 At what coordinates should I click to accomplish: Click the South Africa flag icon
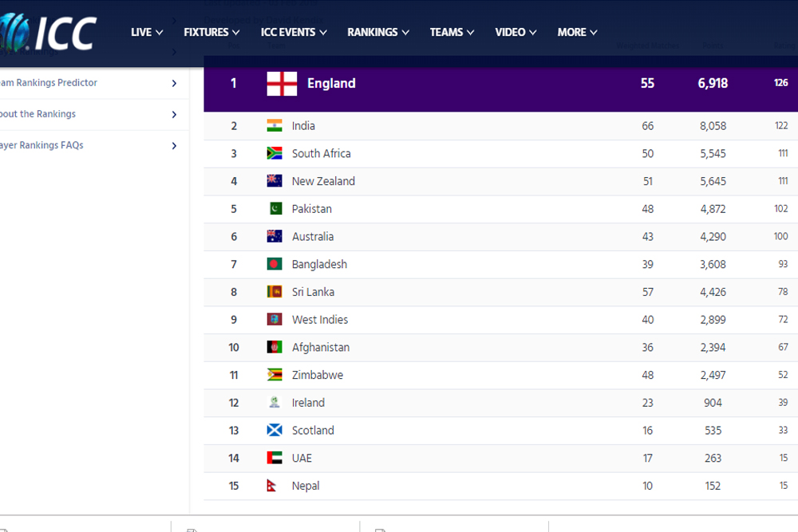275,153
